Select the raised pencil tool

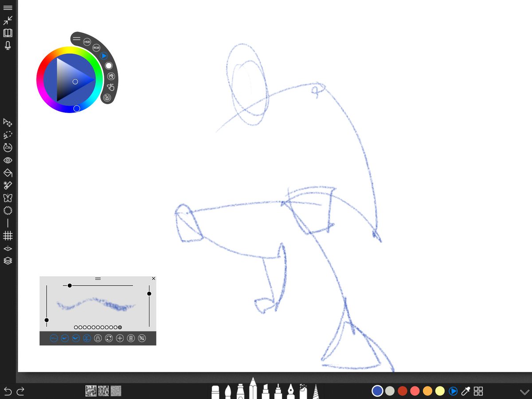click(253, 388)
